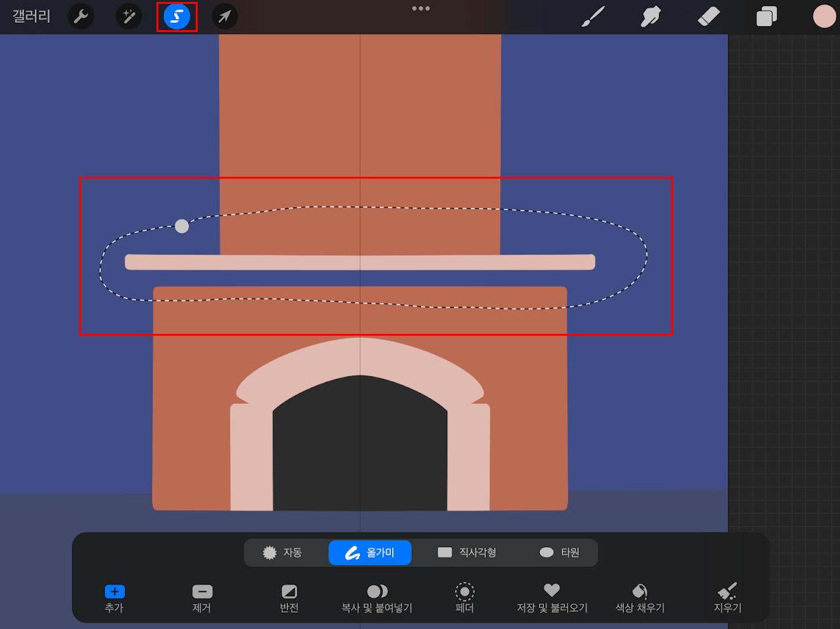
Task: Invert selection with 반전
Action: (289, 598)
